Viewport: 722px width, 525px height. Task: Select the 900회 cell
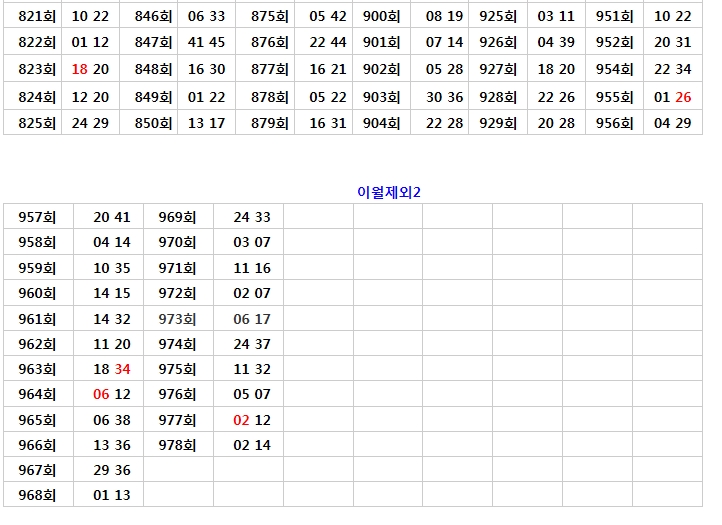tap(381, 16)
